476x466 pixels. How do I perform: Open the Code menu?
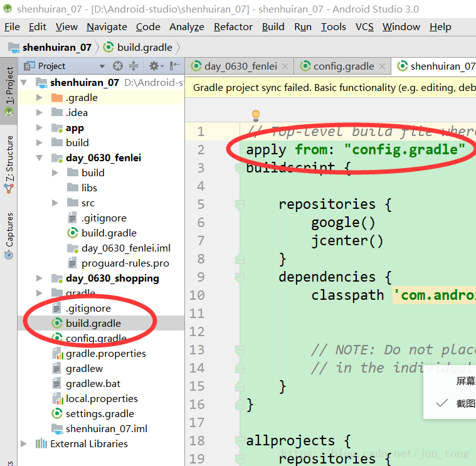(x=148, y=27)
